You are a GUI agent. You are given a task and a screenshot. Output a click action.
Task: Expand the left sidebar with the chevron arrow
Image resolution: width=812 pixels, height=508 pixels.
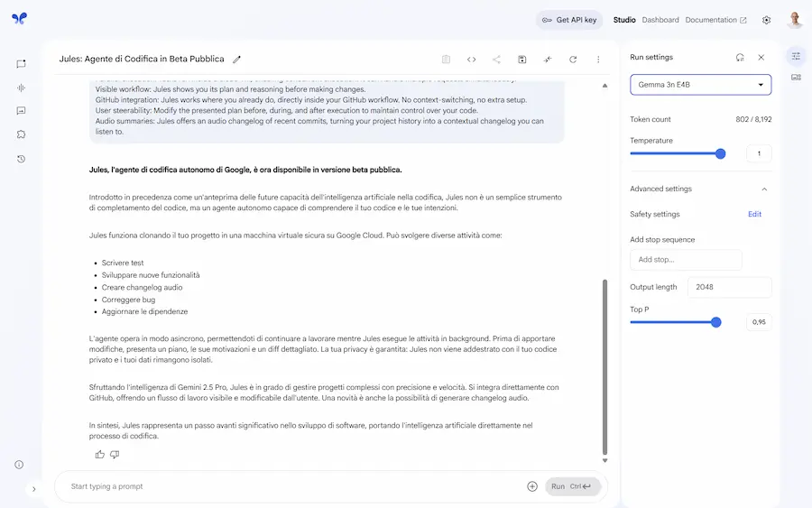pyautogui.click(x=34, y=489)
